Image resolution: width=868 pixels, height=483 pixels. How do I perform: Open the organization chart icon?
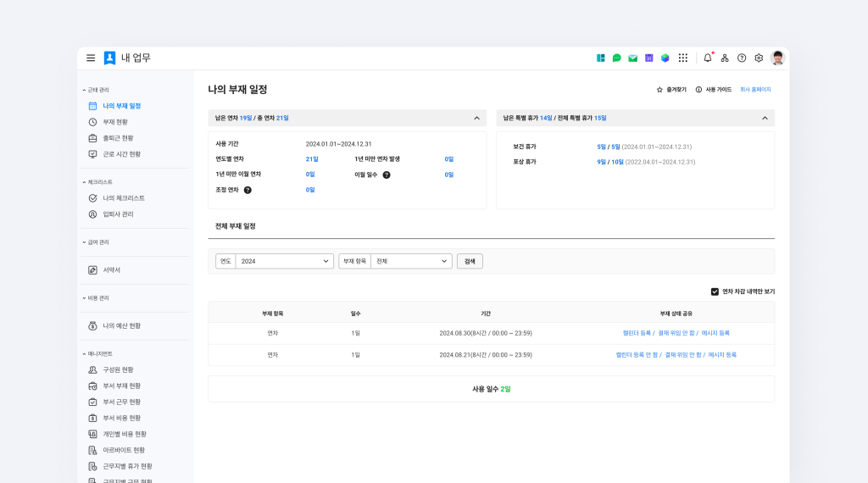(725, 58)
